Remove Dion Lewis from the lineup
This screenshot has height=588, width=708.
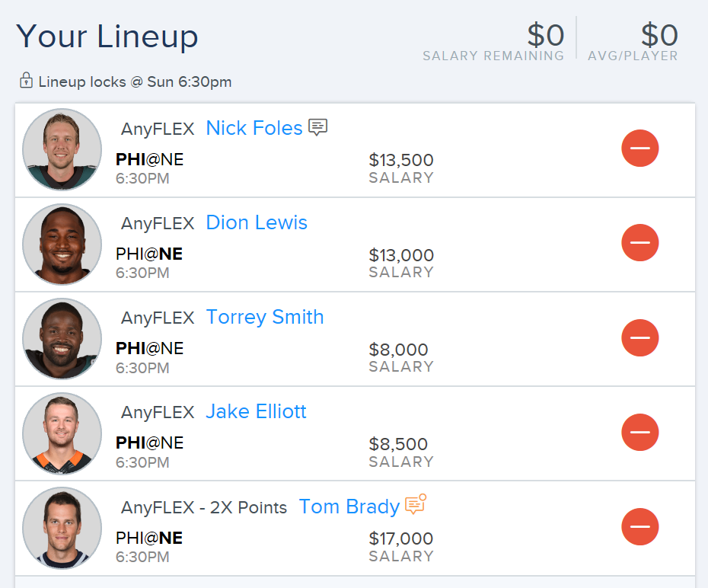click(x=639, y=242)
